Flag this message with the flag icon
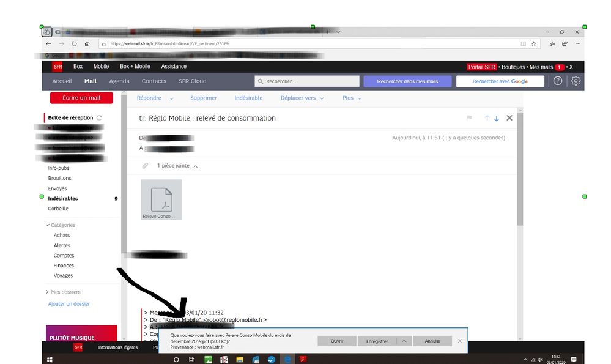611x364 pixels. tap(469, 117)
